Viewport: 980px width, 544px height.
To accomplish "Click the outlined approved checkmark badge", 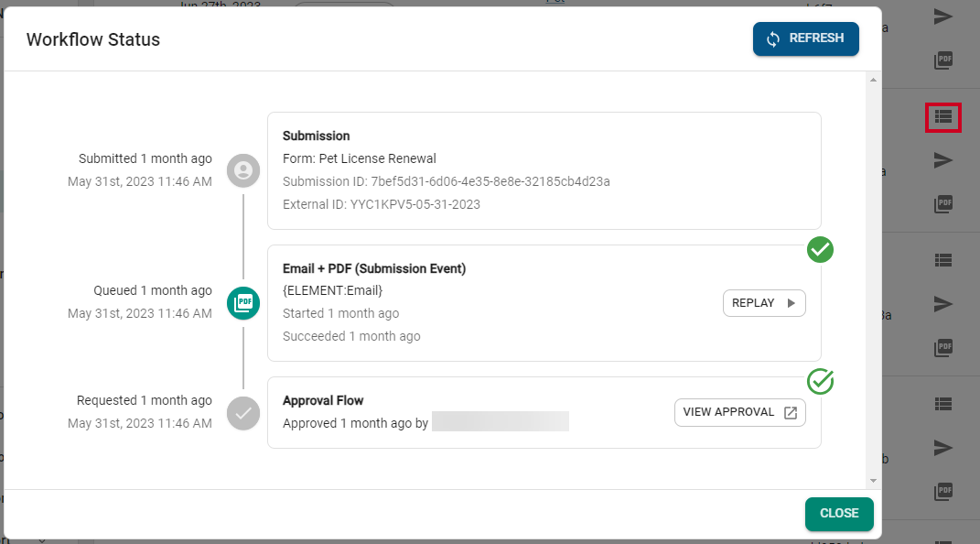I will tap(820, 381).
